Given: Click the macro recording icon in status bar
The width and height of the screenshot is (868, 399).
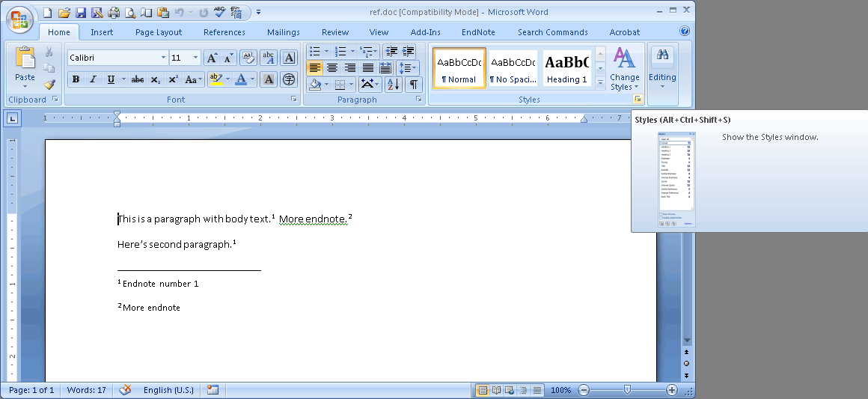Looking at the screenshot, I should (213, 390).
